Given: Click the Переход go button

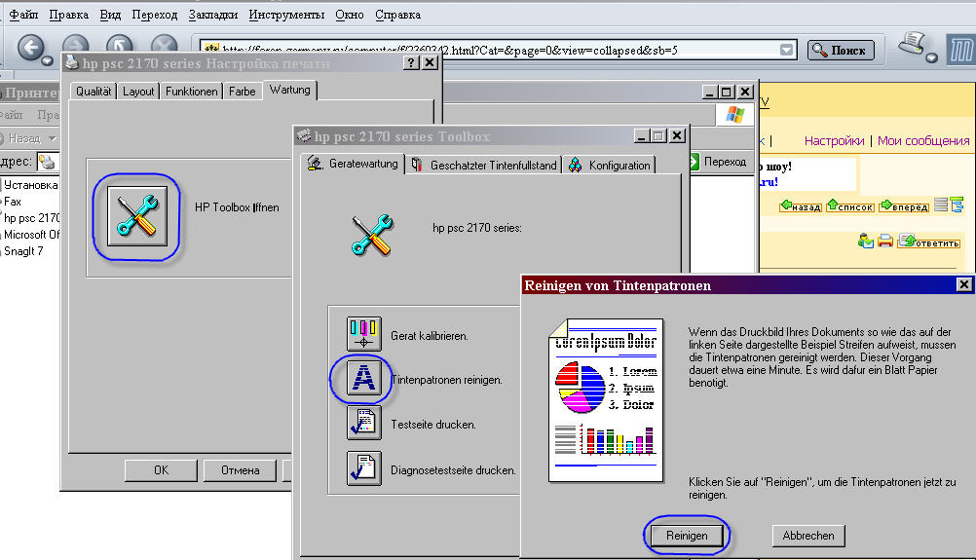Looking at the screenshot, I should click(x=717, y=162).
